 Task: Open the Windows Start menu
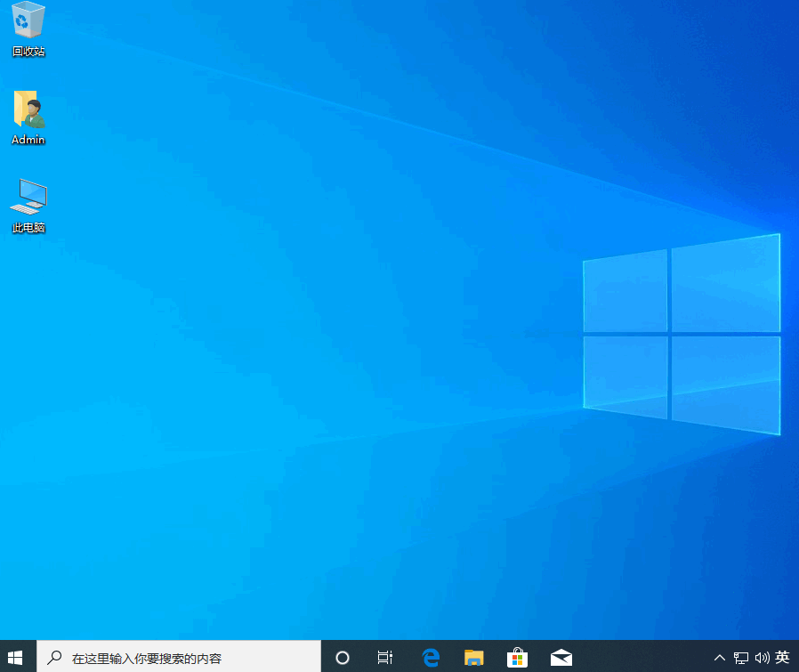point(16,658)
